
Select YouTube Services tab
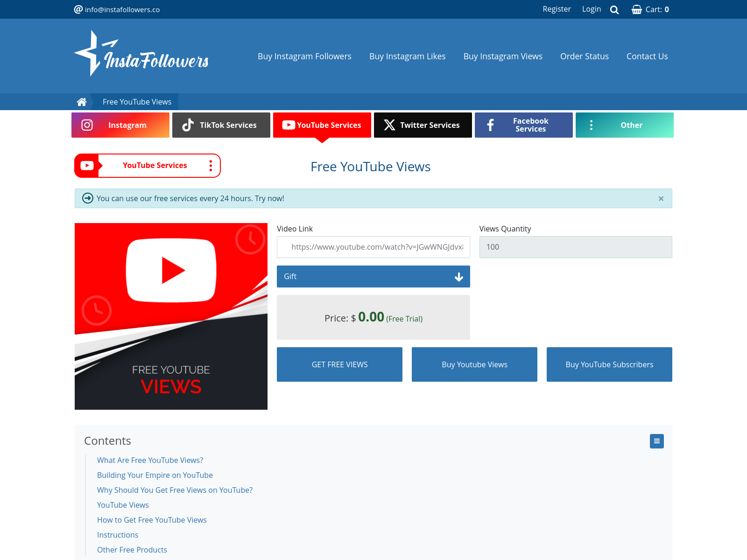[322, 125]
